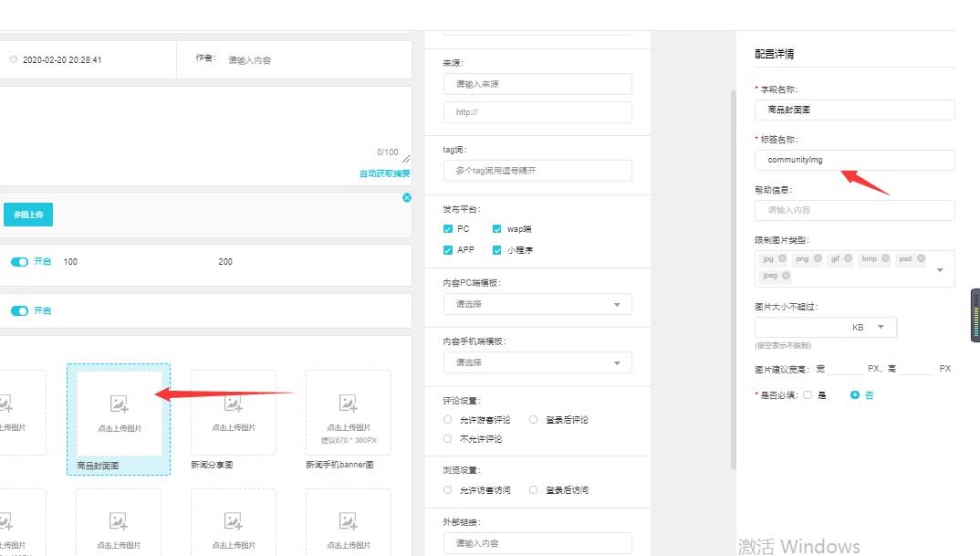Image resolution: width=980 pixels, height=556 pixels.
Task: Click the 多图上传 button
Action: (x=28, y=215)
